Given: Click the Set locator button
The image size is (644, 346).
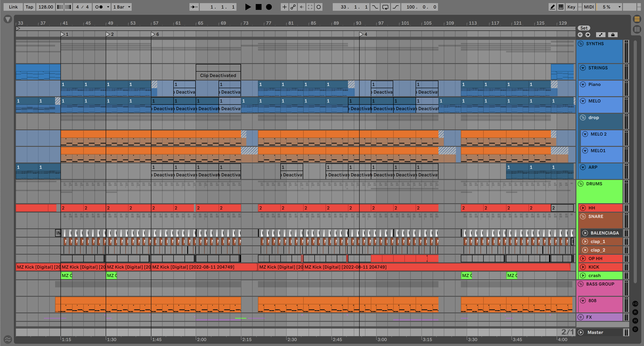Looking at the screenshot, I should pyautogui.click(x=584, y=28).
